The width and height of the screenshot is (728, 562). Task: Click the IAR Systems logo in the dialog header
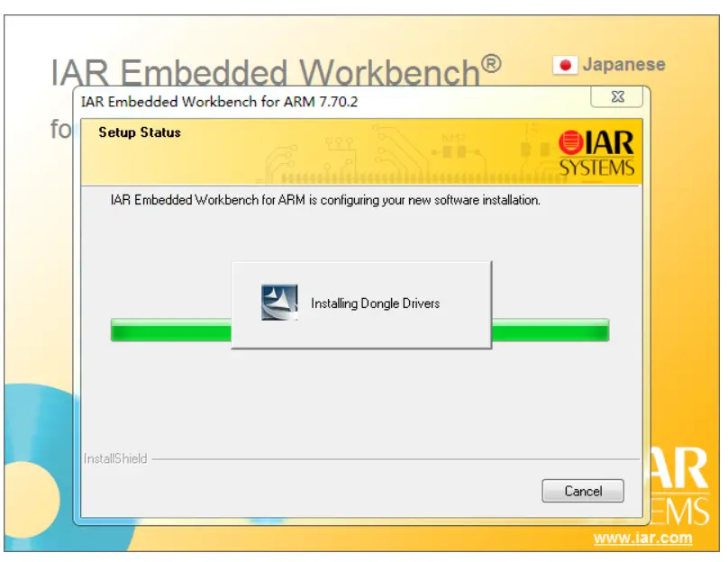[x=596, y=153]
